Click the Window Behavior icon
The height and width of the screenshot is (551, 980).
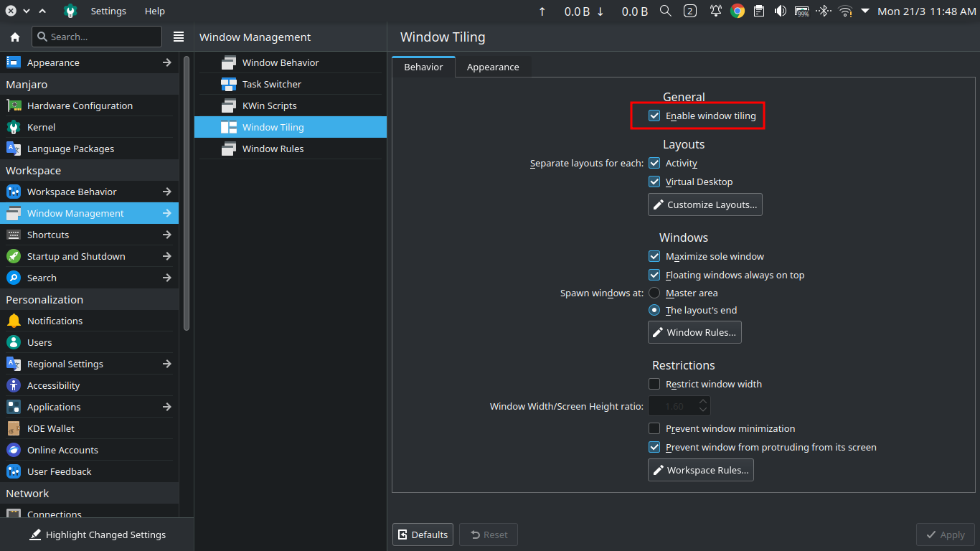229,62
